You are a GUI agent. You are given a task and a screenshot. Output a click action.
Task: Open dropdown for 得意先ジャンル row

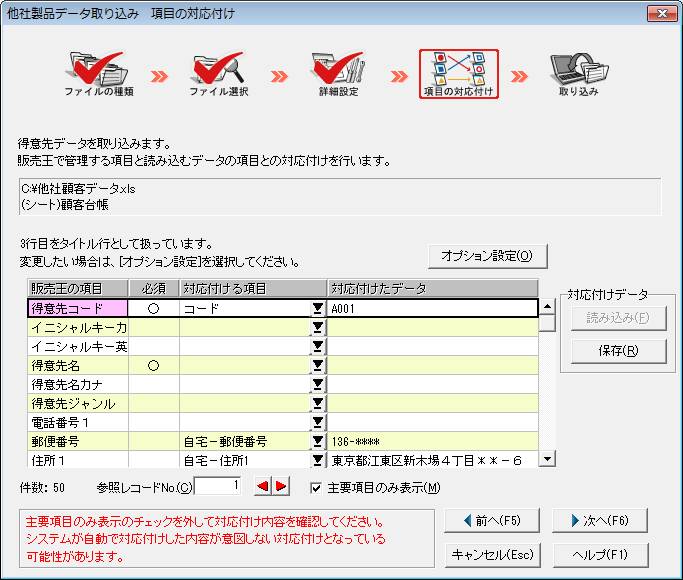coord(318,403)
